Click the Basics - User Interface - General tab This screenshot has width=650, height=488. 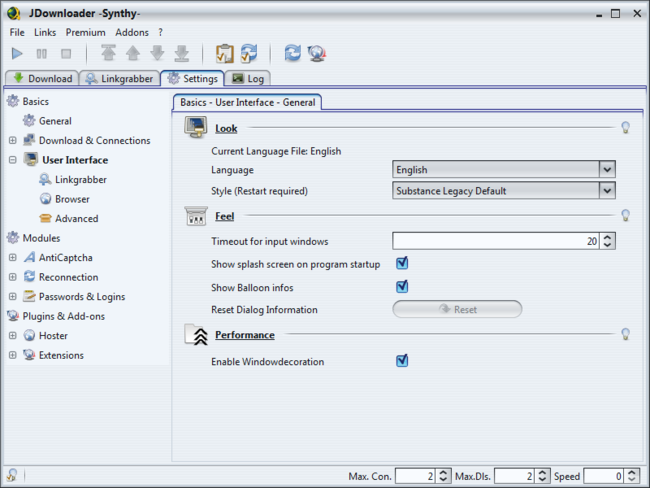coord(247,102)
